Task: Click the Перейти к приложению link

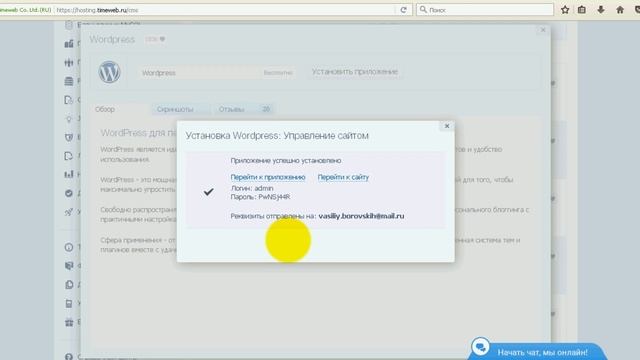Action: tap(268, 177)
